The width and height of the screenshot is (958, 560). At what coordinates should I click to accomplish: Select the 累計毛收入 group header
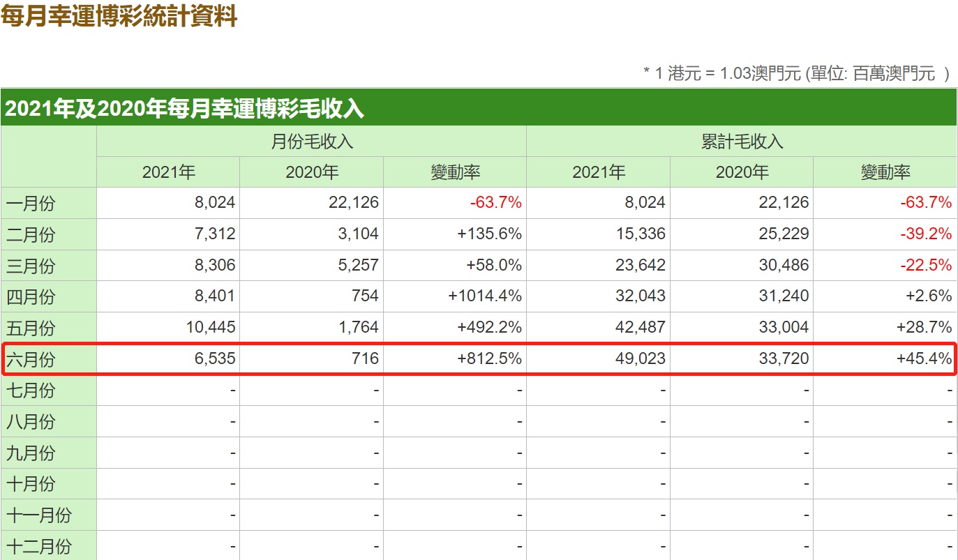pos(742,142)
